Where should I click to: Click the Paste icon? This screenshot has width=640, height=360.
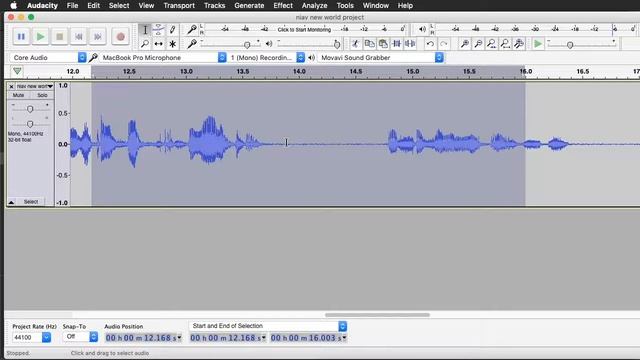point(383,44)
